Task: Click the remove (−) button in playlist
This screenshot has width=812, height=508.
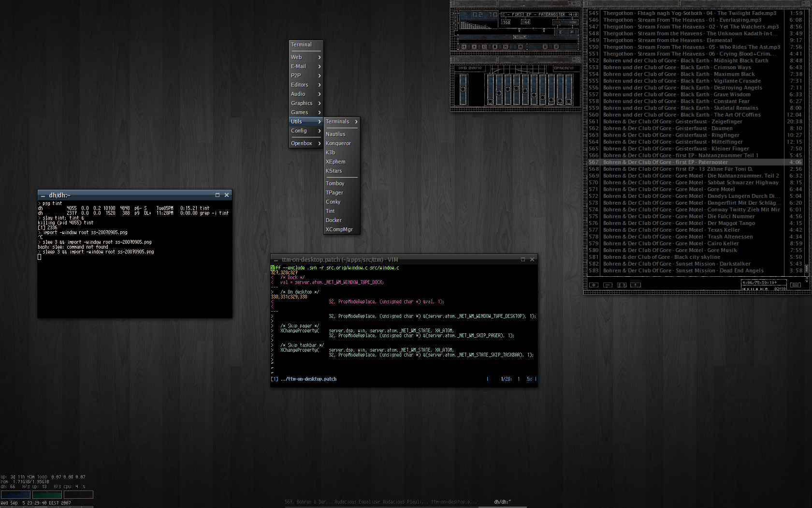Action: tap(608, 285)
